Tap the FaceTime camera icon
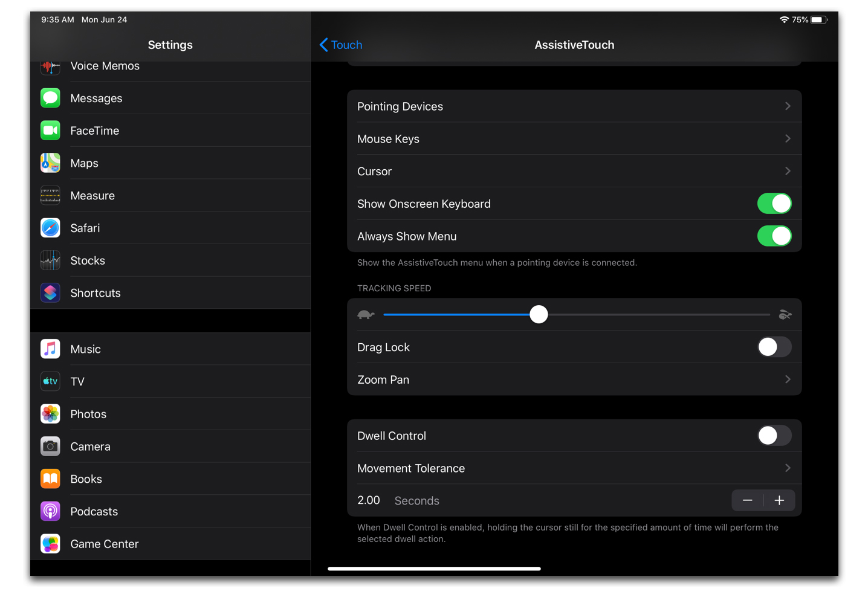Viewport: 868px width, 597px height. [x=50, y=131]
